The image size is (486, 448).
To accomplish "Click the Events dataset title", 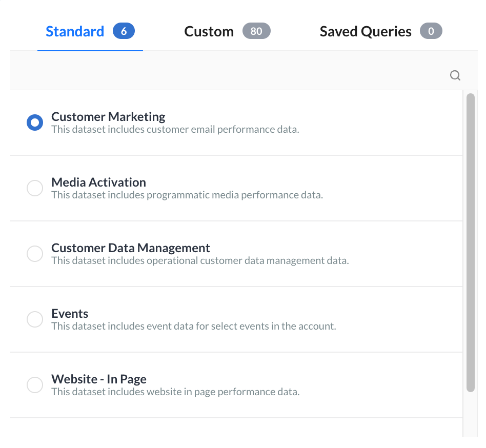I will [x=70, y=314].
